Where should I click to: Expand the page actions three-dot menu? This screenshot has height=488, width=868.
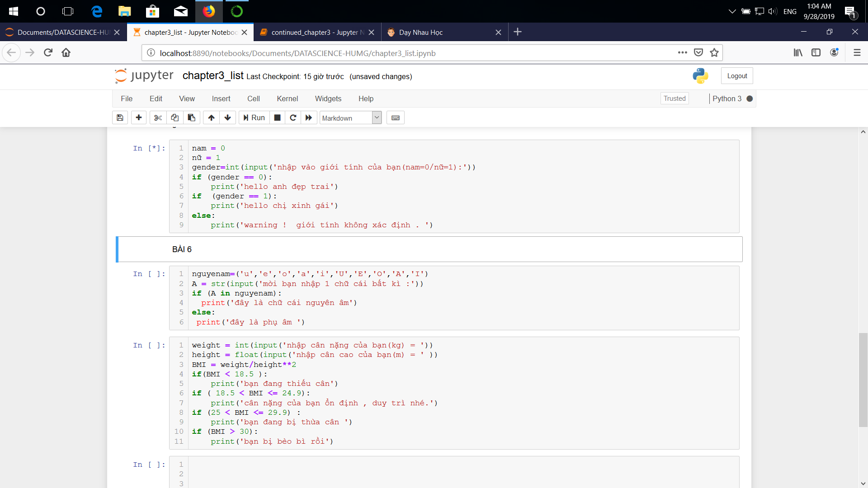(x=683, y=53)
